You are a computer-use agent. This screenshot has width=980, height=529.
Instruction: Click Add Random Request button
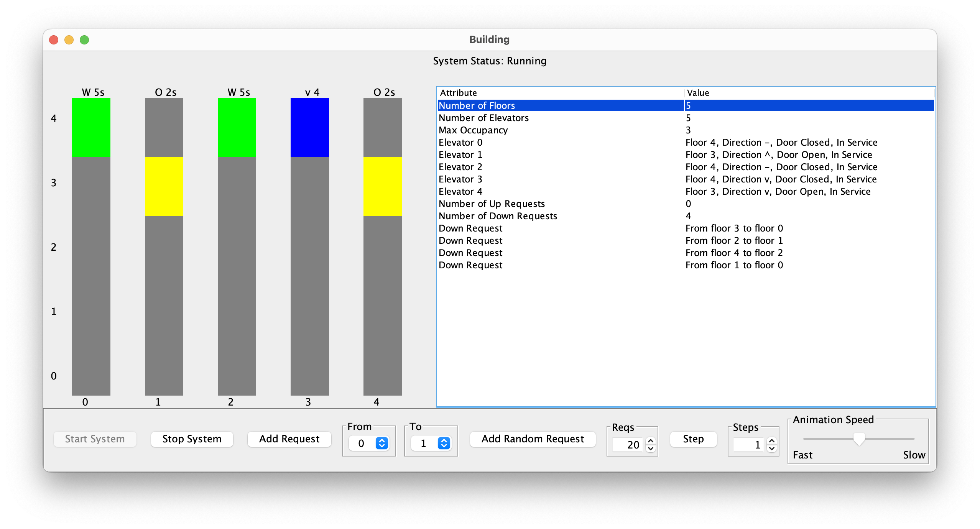point(533,439)
